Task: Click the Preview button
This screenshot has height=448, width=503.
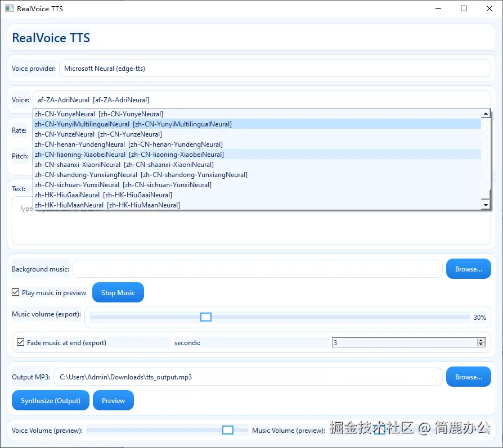Action: [113, 400]
